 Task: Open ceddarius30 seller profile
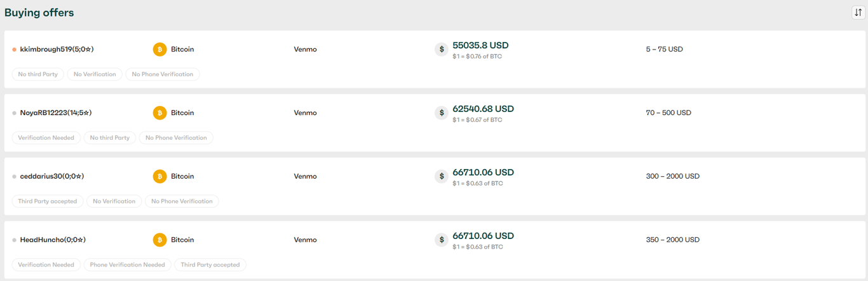pyautogui.click(x=52, y=176)
